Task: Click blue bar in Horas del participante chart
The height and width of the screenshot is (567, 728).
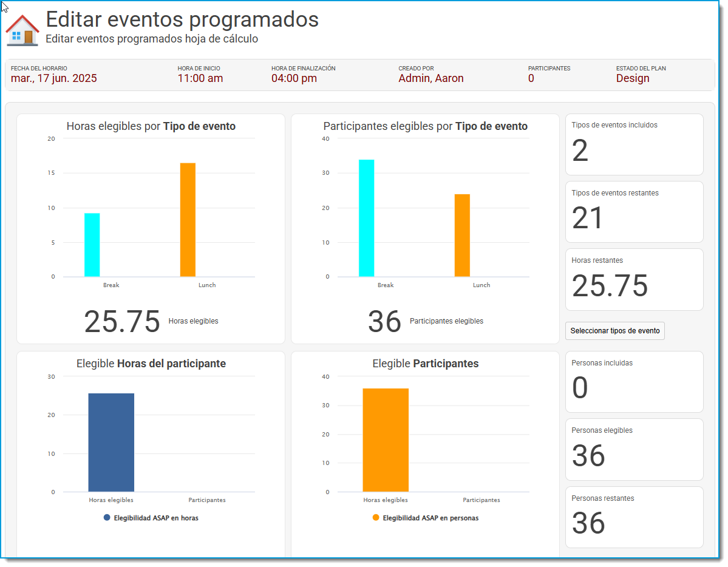Action: 111,443
